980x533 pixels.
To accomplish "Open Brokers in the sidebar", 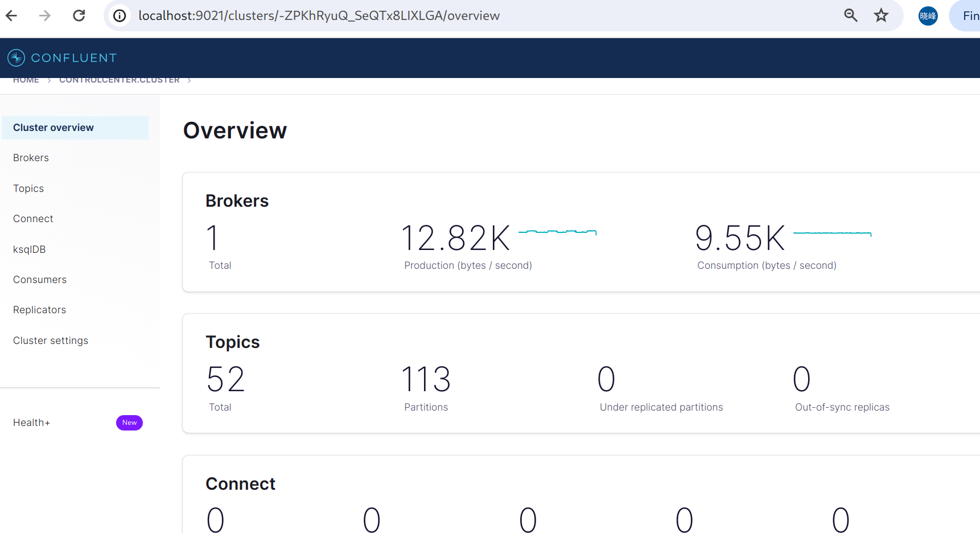I will click(31, 158).
